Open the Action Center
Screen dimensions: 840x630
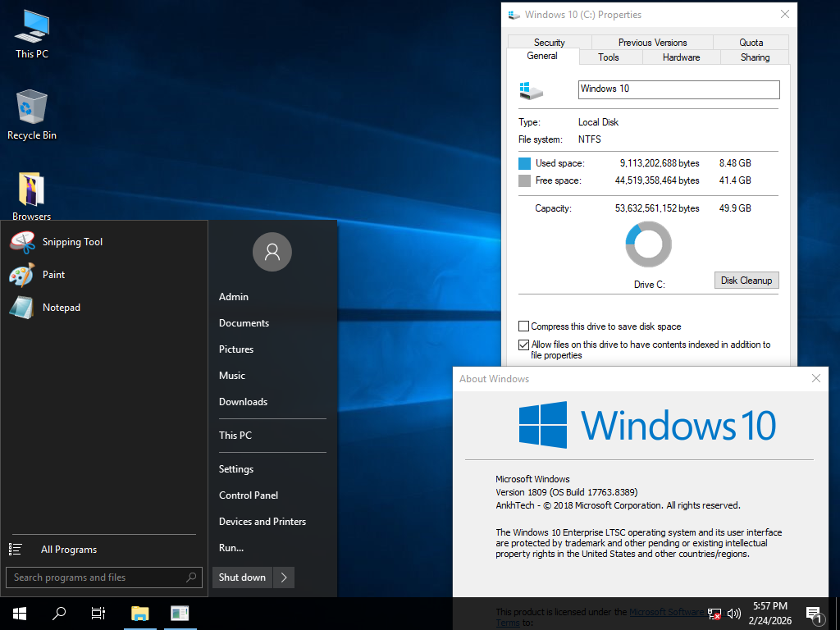click(815, 613)
